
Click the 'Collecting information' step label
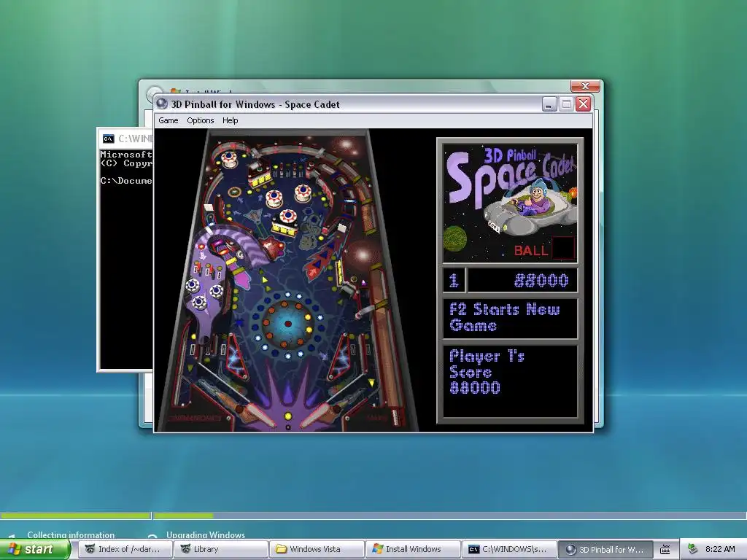[71, 534]
